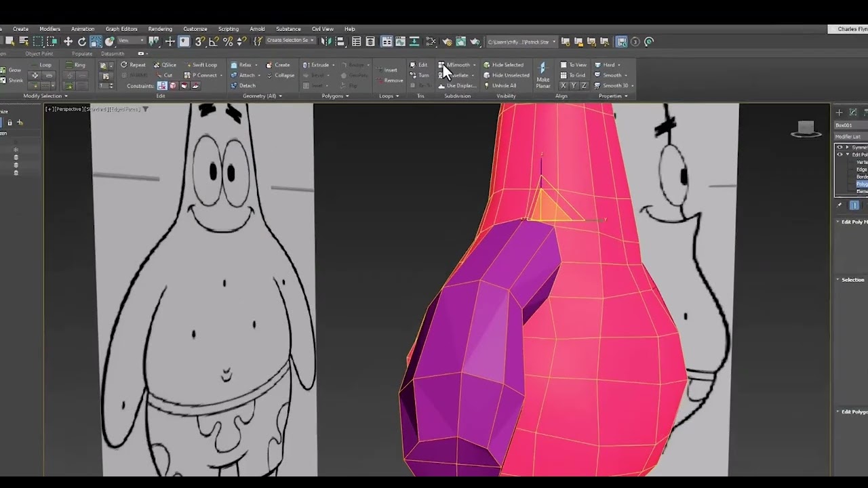Viewport: 868px width, 488px height.
Task: Select the Scale tool in main toolbar
Action: pos(96,41)
